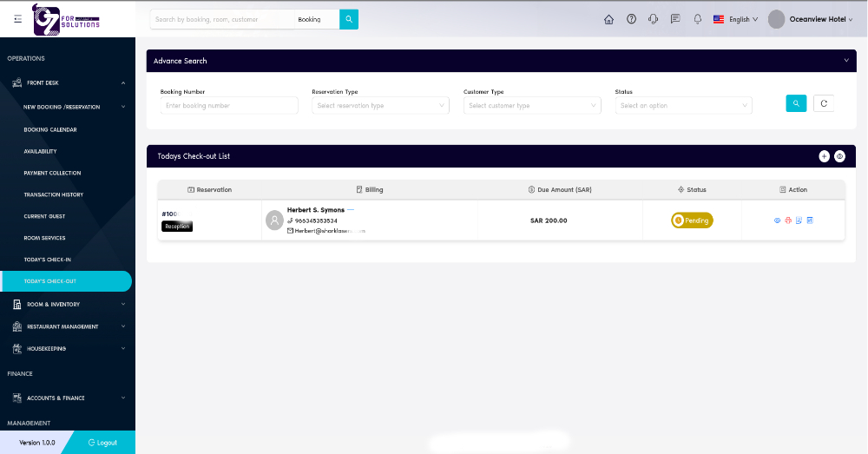The image size is (868, 454).
Task: Open support via the headset icon
Action: (654, 19)
